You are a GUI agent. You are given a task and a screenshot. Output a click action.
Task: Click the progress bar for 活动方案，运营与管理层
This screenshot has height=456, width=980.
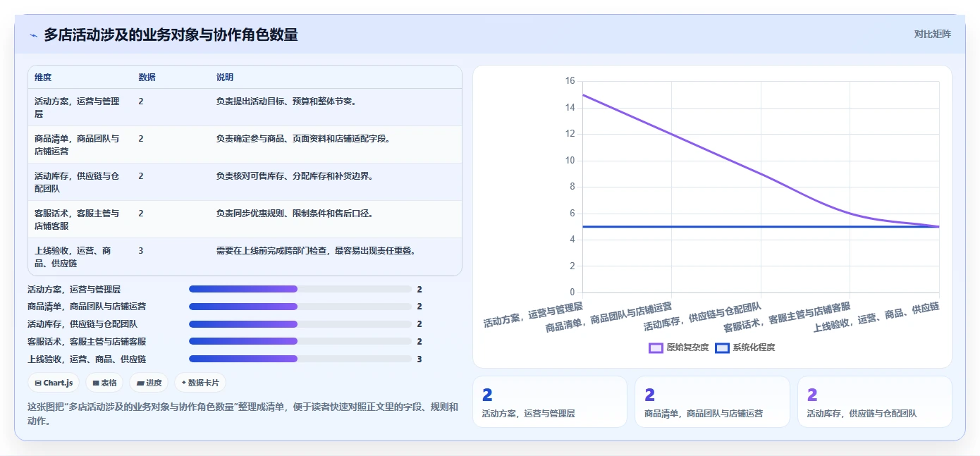(300, 289)
